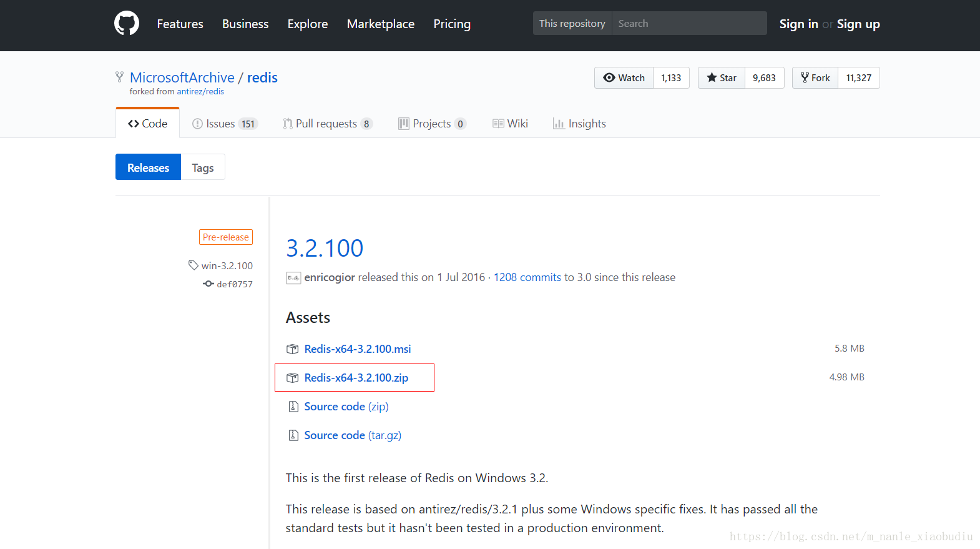Click the Pull requests icon
The height and width of the screenshot is (549, 980).
coord(288,124)
